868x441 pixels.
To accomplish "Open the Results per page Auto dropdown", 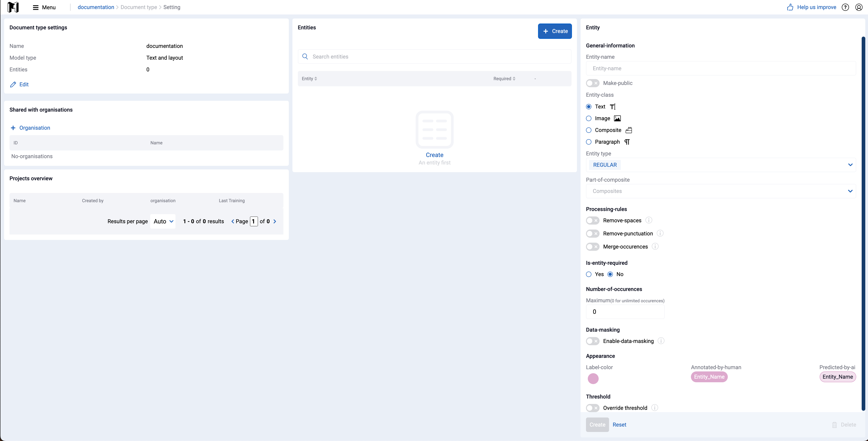I will tap(163, 221).
